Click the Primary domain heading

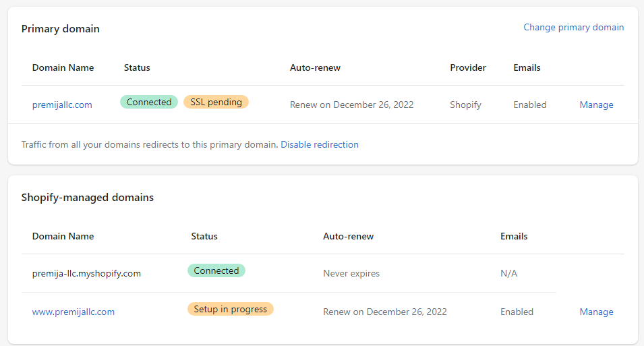pos(61,29)
